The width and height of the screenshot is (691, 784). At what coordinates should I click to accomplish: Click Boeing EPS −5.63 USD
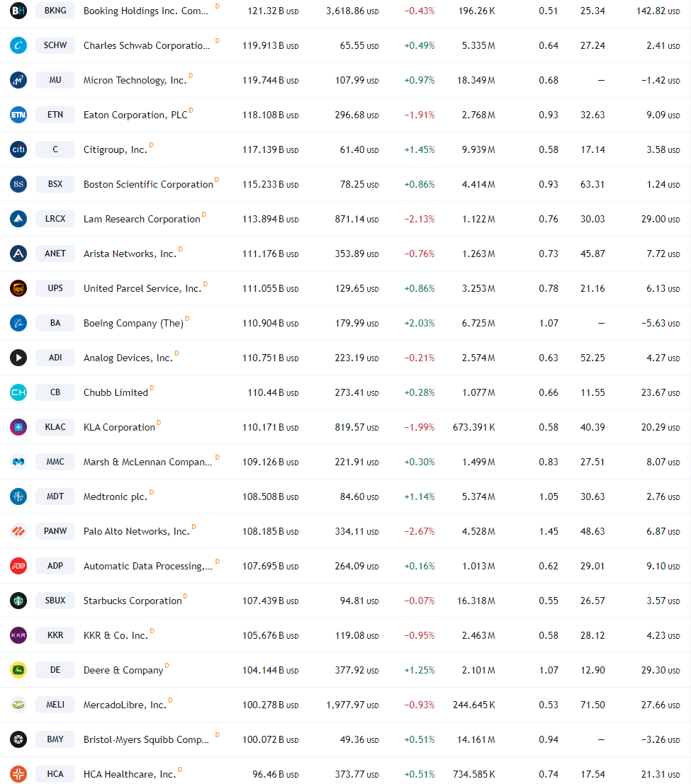[661, 324]
